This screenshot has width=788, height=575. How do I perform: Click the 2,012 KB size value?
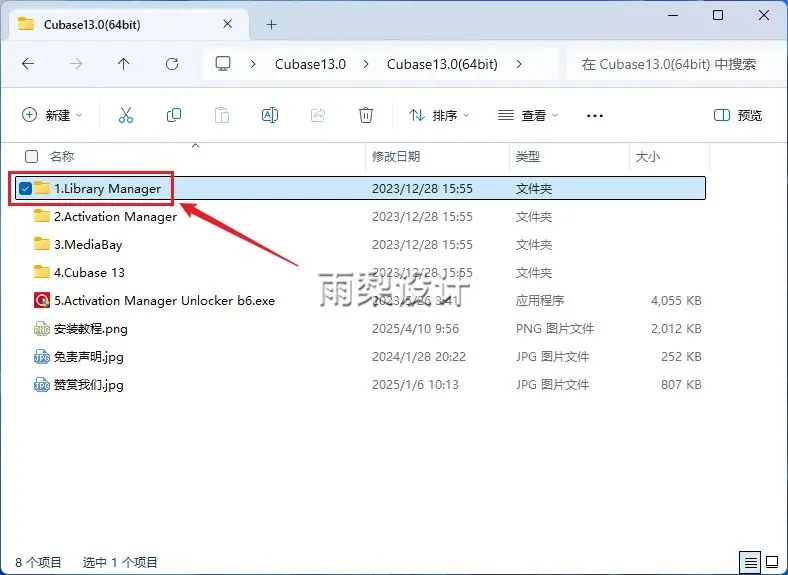coord(676,329)
